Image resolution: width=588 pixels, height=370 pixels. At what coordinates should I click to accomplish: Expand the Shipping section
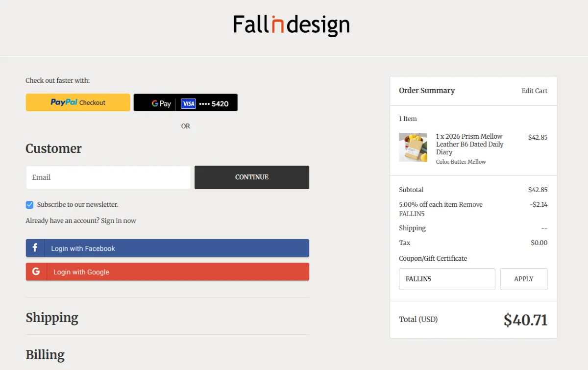point(52,318)
